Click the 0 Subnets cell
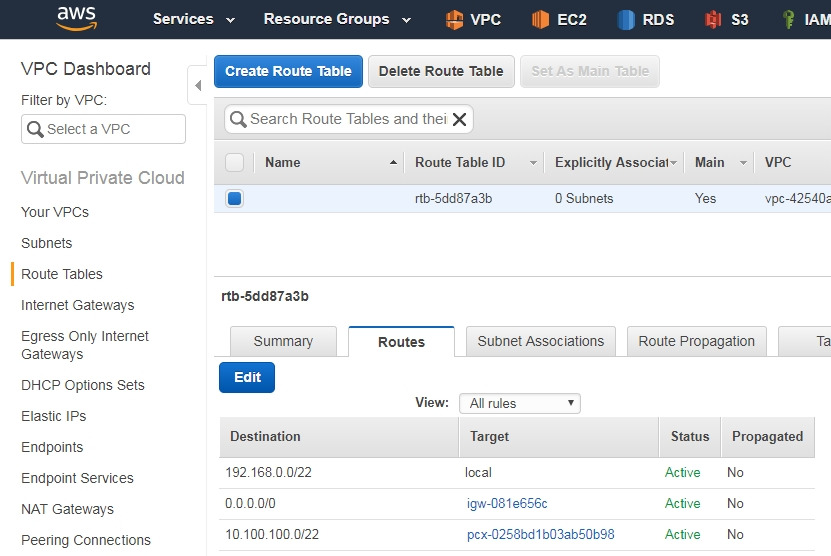831x556 pixels. click(584, 199)
